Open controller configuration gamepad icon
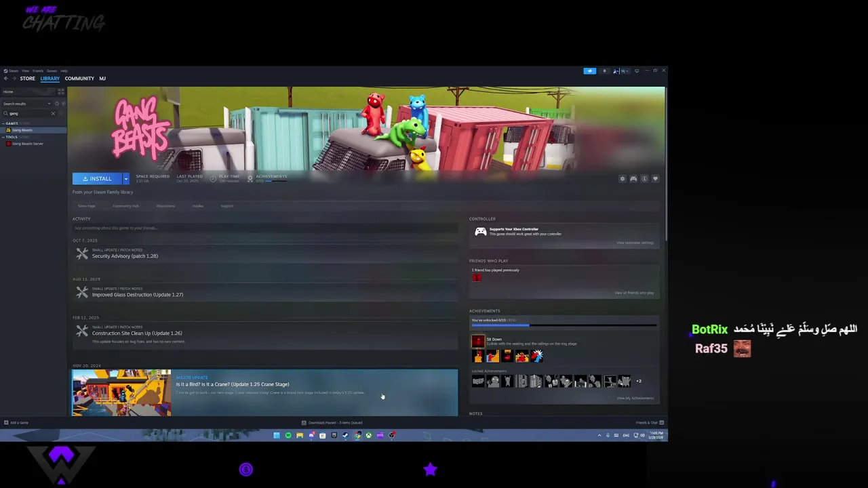Viewport: 868px width, 488px height. tap(633, 179)
